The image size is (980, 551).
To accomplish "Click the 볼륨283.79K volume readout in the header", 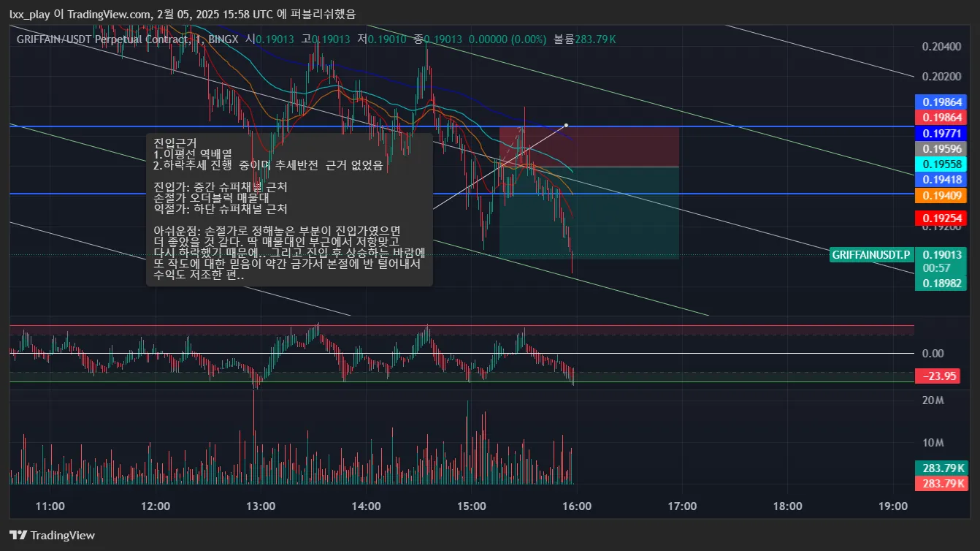I will pyautogui.click(x=585, y=39).
